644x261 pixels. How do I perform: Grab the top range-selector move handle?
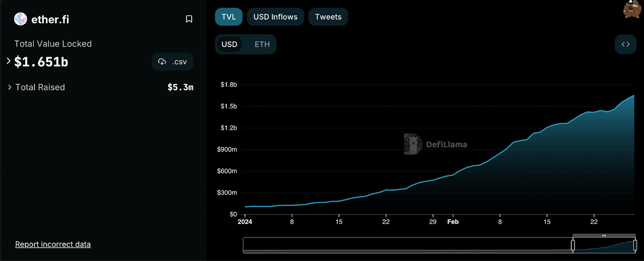tap(604, 236)
